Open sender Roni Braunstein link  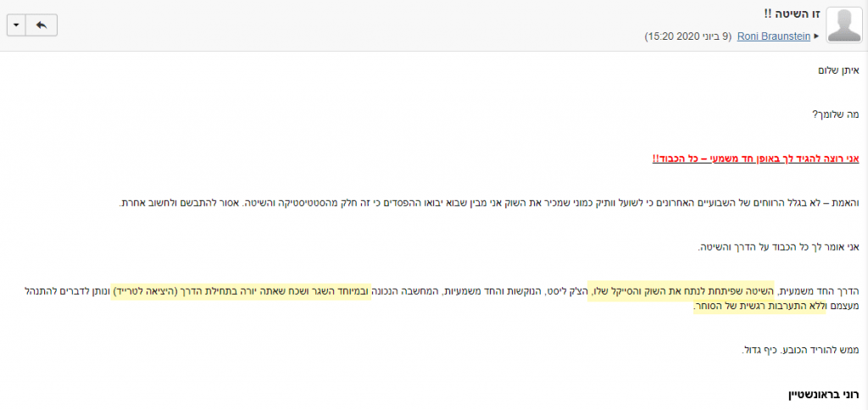[x=773, y=36]
